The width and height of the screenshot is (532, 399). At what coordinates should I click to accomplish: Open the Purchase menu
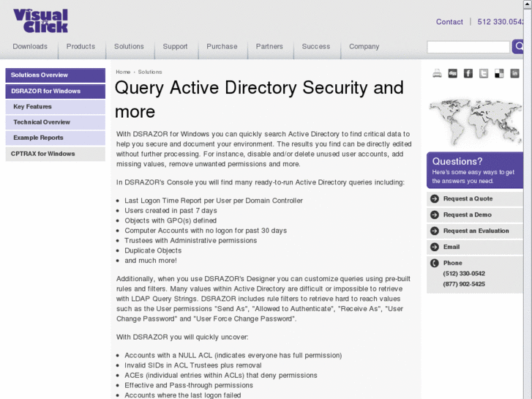(222, 47)
